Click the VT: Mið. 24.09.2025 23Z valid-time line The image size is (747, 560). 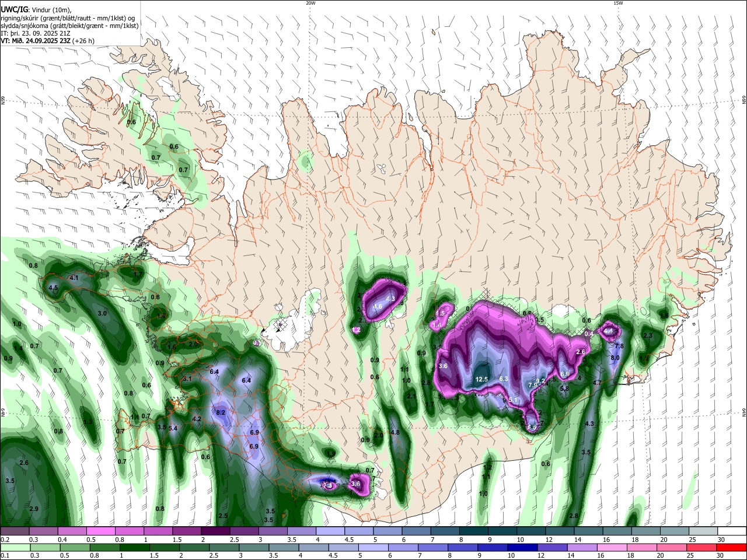point(47,41)
